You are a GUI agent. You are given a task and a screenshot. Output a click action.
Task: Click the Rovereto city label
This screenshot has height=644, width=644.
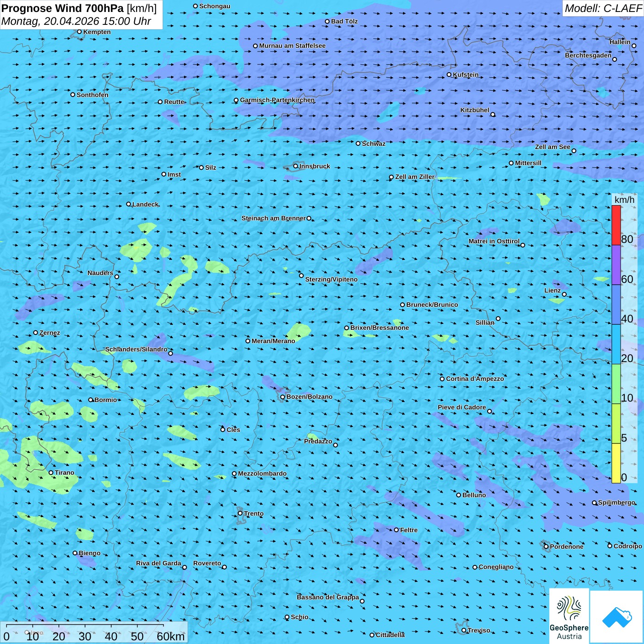(207, 563)
